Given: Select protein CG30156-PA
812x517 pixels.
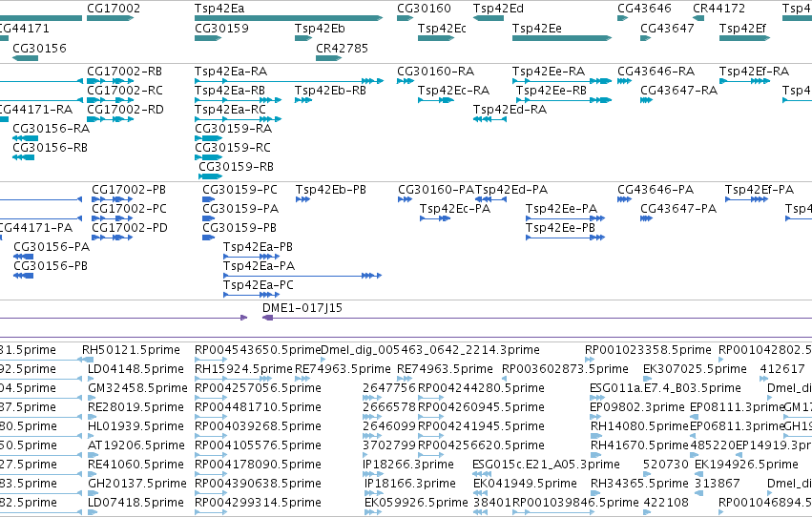Looking at the screenshot, I should coord(52,247).
